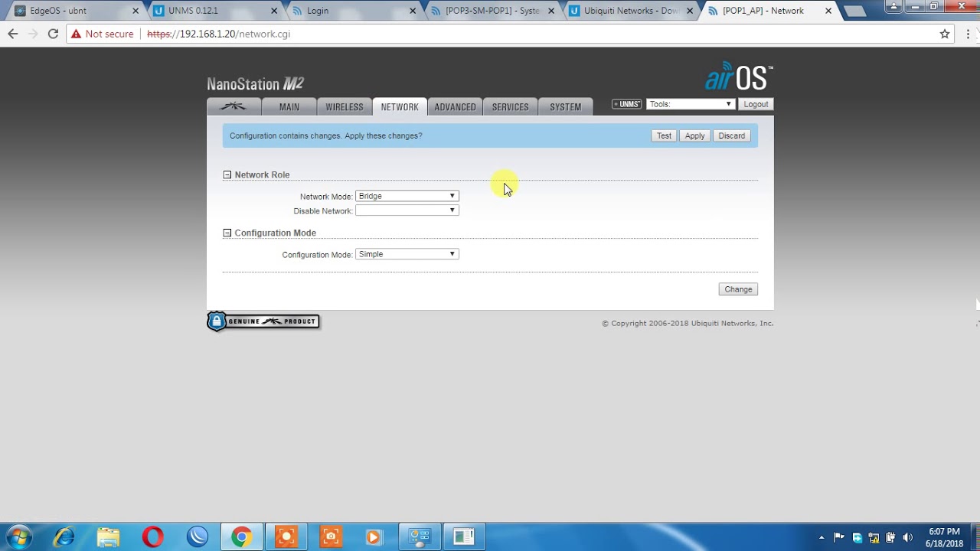
Task: Close the Ubiquiti Networks browser tab
Action: pos(690,11)
